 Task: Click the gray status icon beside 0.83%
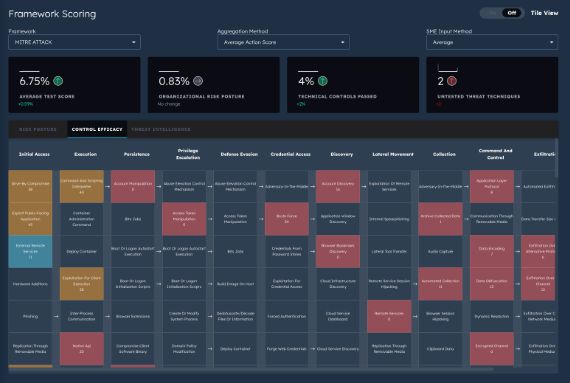[x=198, y=81]
